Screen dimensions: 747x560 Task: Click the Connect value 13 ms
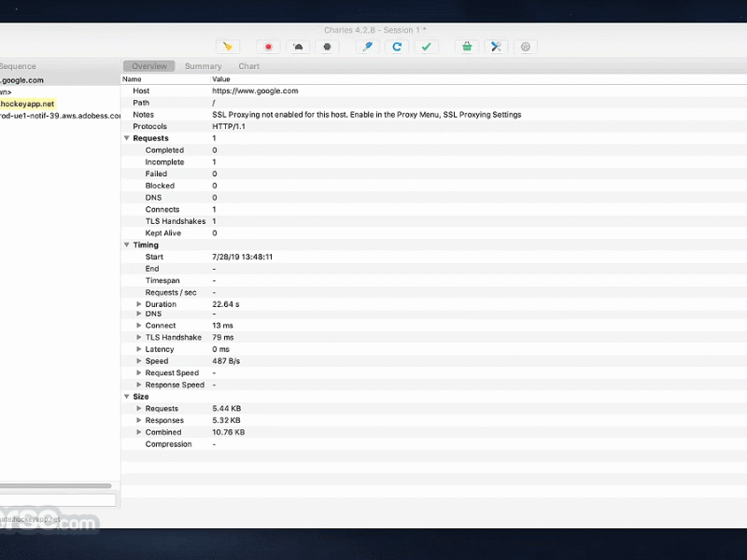(222, 326)
